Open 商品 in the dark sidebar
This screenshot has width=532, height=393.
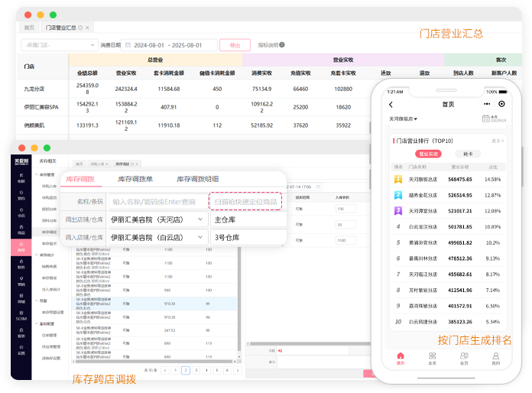[x=21, y=229]
